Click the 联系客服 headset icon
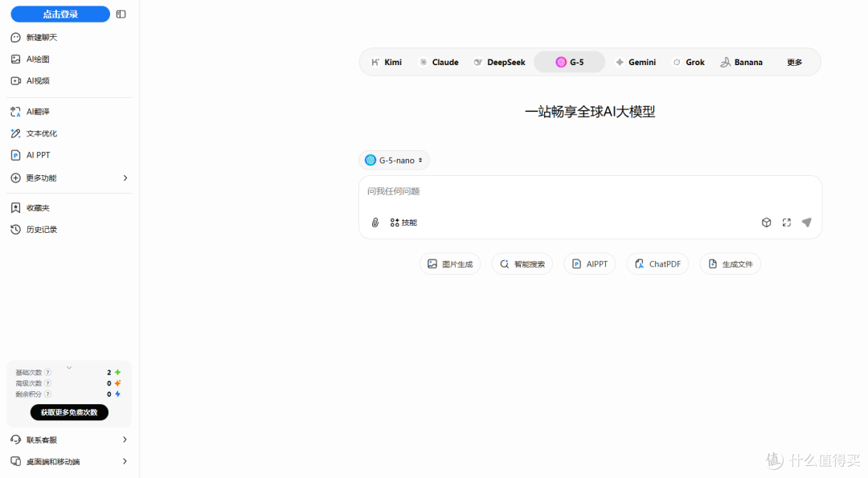The image size is (868, 478). [15, 439]
